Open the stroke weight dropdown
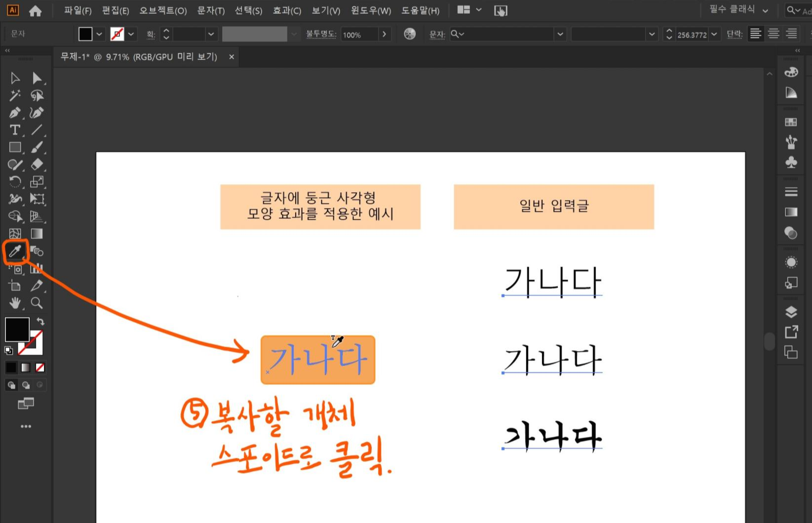Screen dimensions: 812x523 [x=211, y=34]
